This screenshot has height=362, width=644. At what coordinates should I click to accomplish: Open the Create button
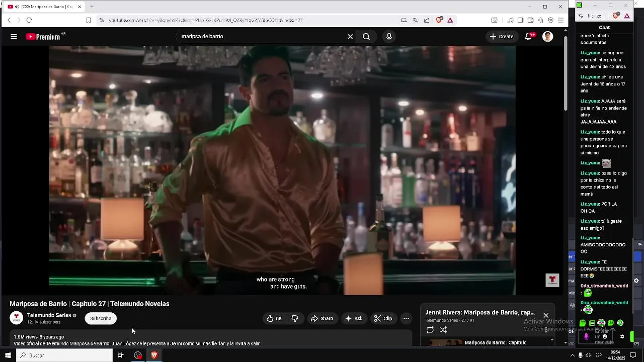coord(502,37)
